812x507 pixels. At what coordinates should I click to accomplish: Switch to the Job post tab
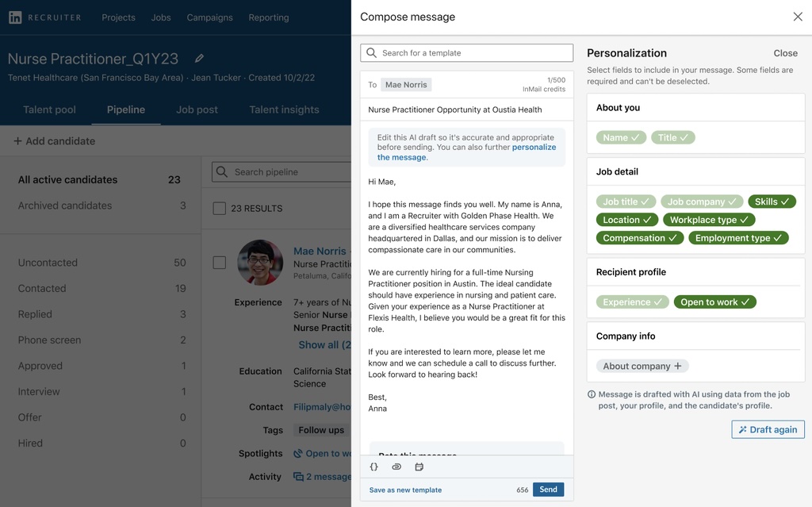tap(197, 109)
